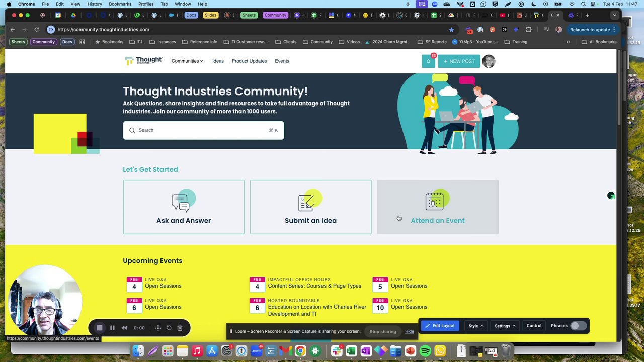This screenshot has width=644, height=362.
Task: Open the Bookmarks menu in menu bar
Action: pos(120,4)
